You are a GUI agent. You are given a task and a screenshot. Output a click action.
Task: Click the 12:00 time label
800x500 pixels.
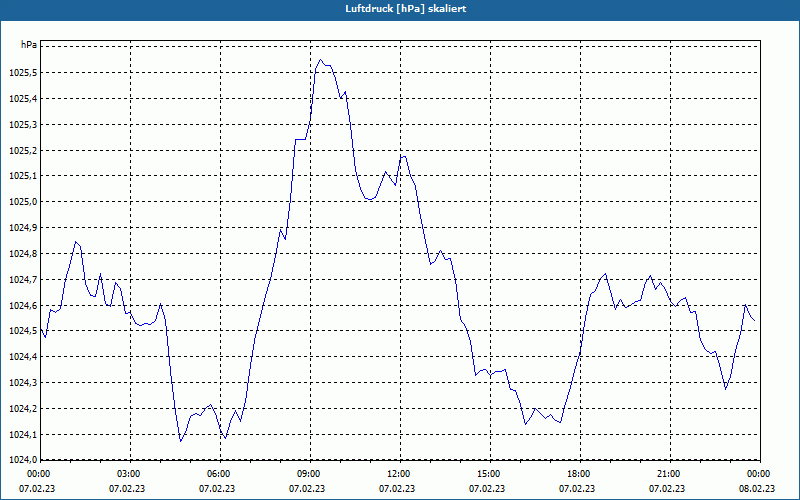400,474
